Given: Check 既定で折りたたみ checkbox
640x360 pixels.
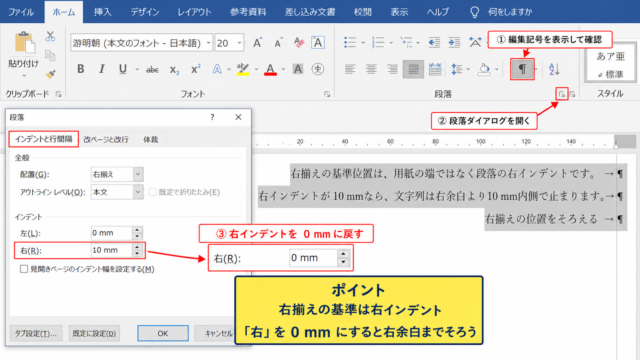Looking at the screenshot, I should (153, 192).
